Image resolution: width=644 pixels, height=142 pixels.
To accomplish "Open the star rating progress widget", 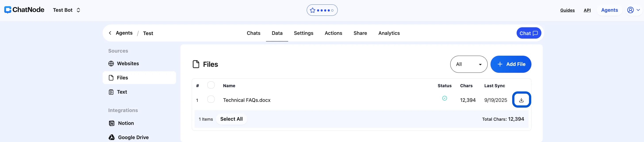I will [x=322, y=10].
